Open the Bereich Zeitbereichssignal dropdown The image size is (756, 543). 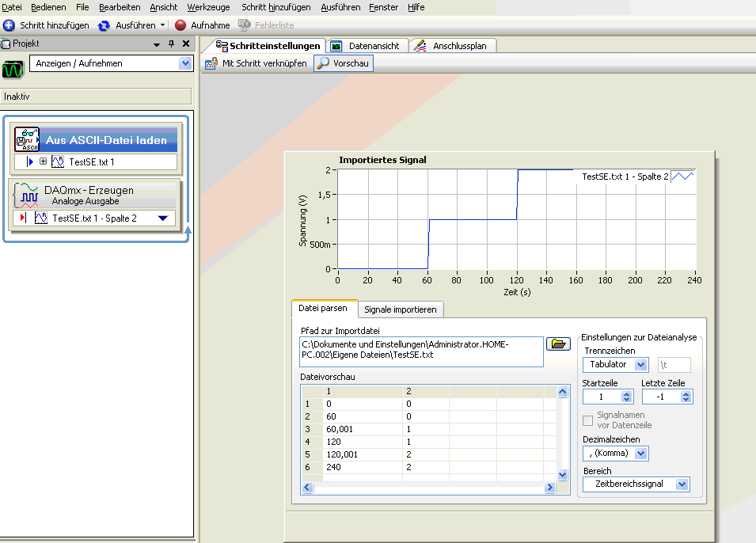682,484
